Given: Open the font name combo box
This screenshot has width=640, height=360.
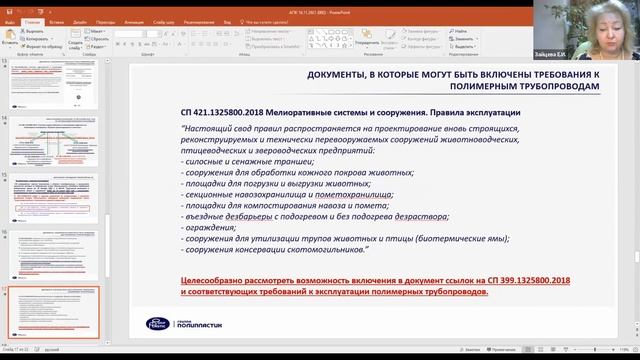Looking at the screenshot, I should [x=131, y=34].
